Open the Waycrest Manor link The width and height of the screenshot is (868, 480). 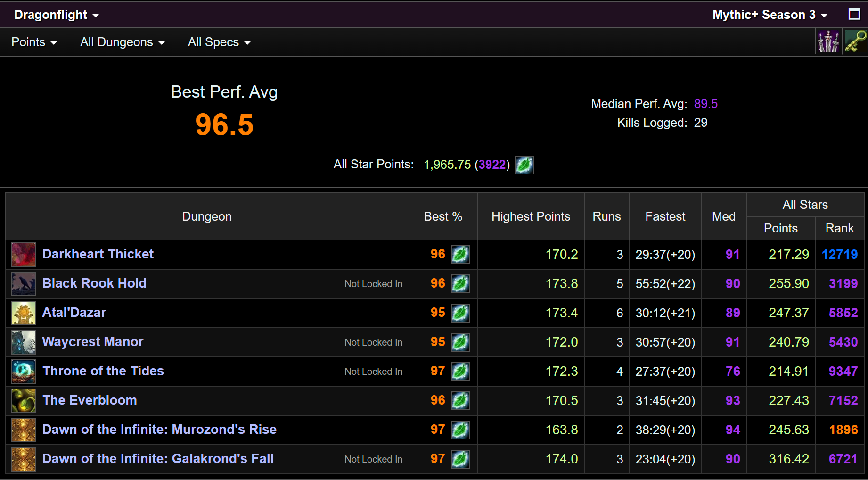(x=93, y=342)
